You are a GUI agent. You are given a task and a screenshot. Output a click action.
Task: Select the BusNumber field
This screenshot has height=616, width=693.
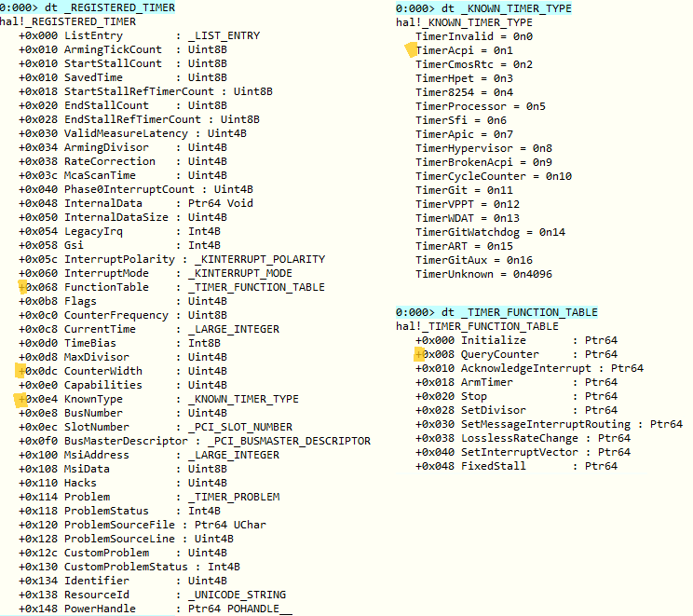pyautogui.click(x=123, y=413)
